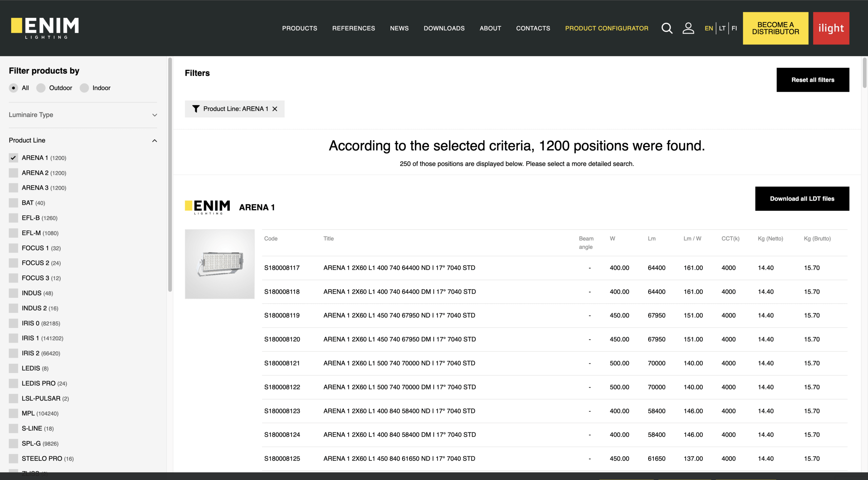868x480 pixels.
Task: Switch language to LT
Action: coord(722,28)
